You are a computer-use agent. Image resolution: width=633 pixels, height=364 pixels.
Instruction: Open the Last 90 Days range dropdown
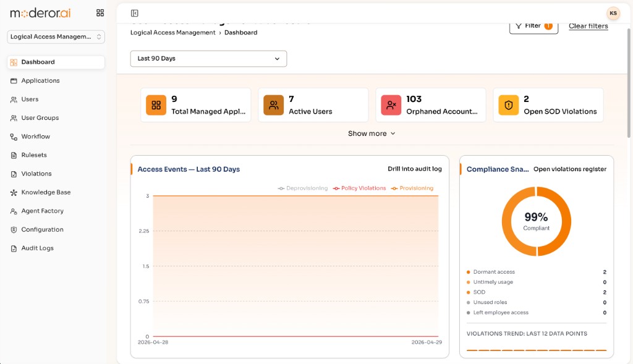coord(208,59)
